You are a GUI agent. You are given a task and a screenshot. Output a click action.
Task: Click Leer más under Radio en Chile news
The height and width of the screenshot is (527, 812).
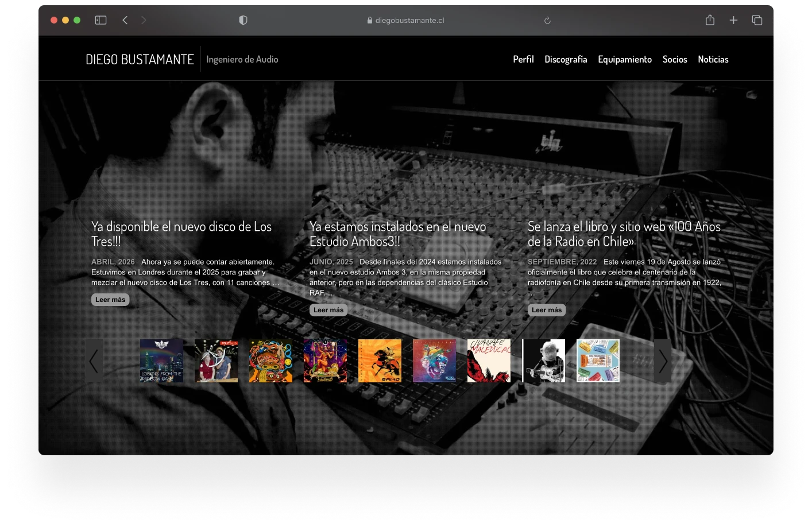(x=547, y=310)
